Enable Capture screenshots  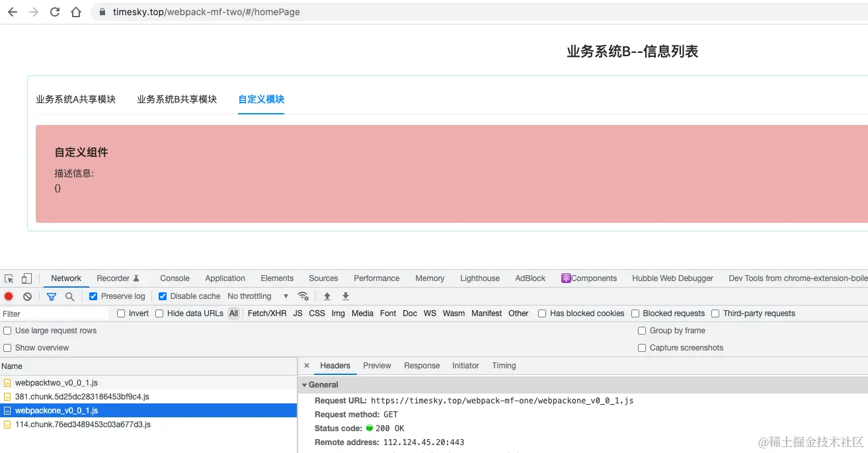tap(642, 348)
